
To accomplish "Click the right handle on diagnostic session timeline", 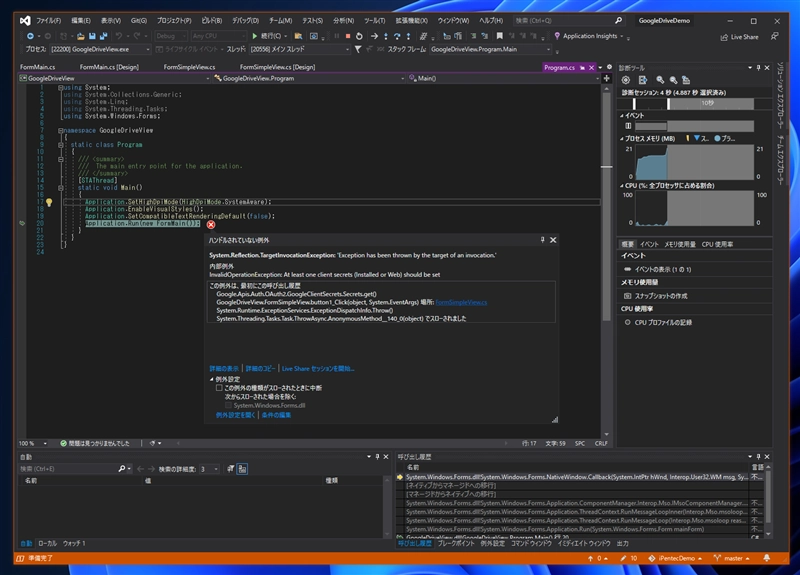I will (668, 104).
